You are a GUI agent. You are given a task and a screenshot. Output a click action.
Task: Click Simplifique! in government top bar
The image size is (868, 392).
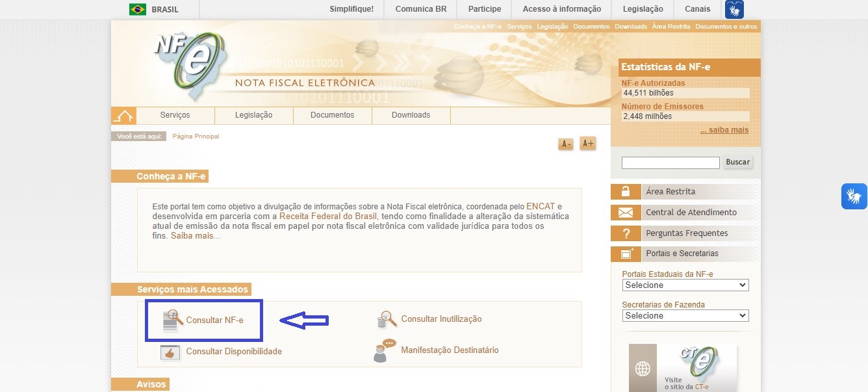pyautogui.click(x=351, y=9)
